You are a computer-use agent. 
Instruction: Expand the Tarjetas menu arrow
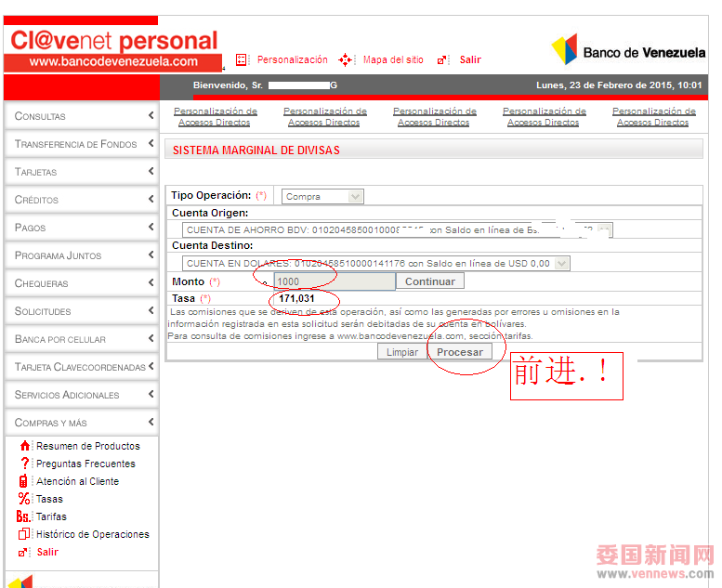(151, 171)
